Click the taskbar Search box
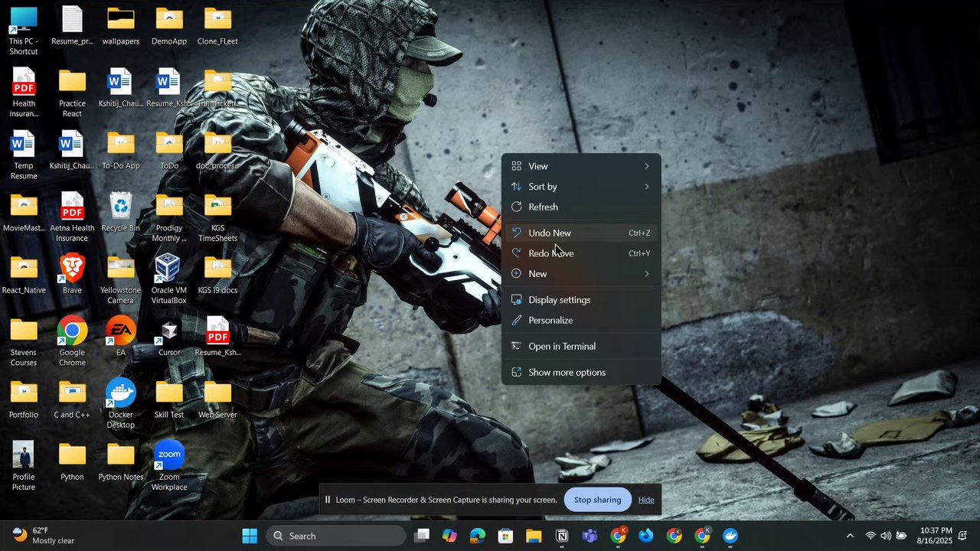The width and height of the screenshot is (980, 551). pos(335,536)
